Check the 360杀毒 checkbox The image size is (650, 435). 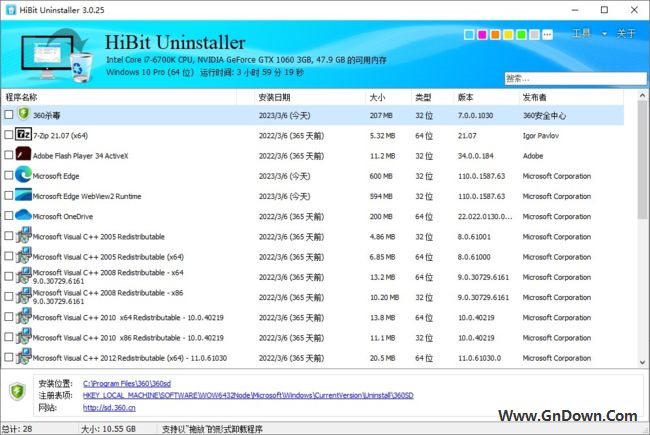(9, 115)
